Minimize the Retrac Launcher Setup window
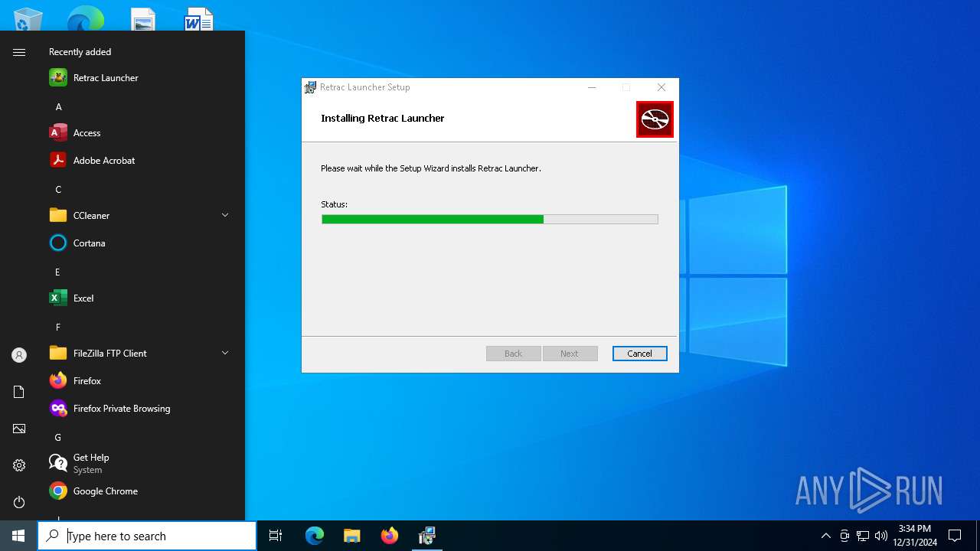This screenshot has width=980, height=551. pos(592,87)
